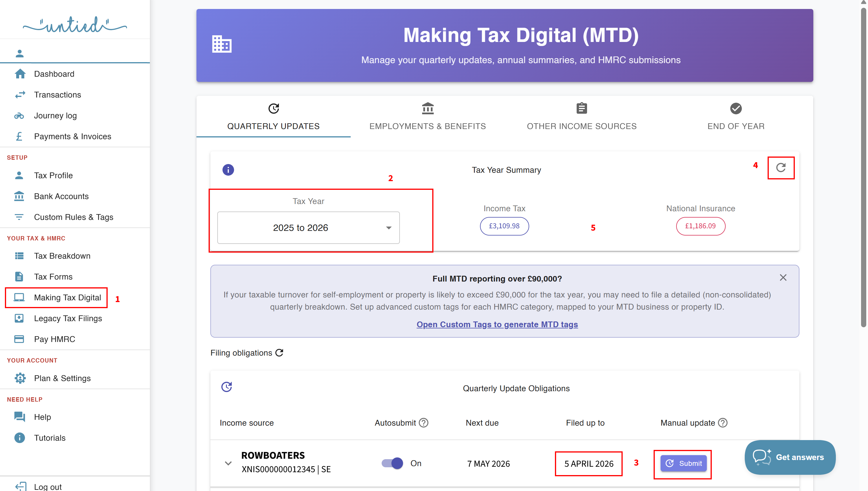This screenshot has height=491, width=868.
Task: Expand the ROWBOATERS income source row
Action: (228, 463)
